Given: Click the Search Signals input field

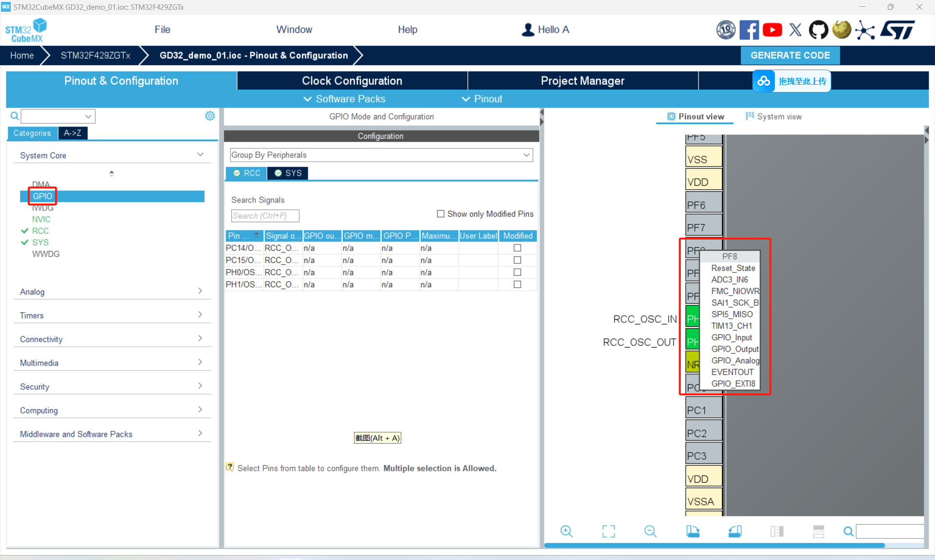Looking at the screenshot, I should coord(265,216).
